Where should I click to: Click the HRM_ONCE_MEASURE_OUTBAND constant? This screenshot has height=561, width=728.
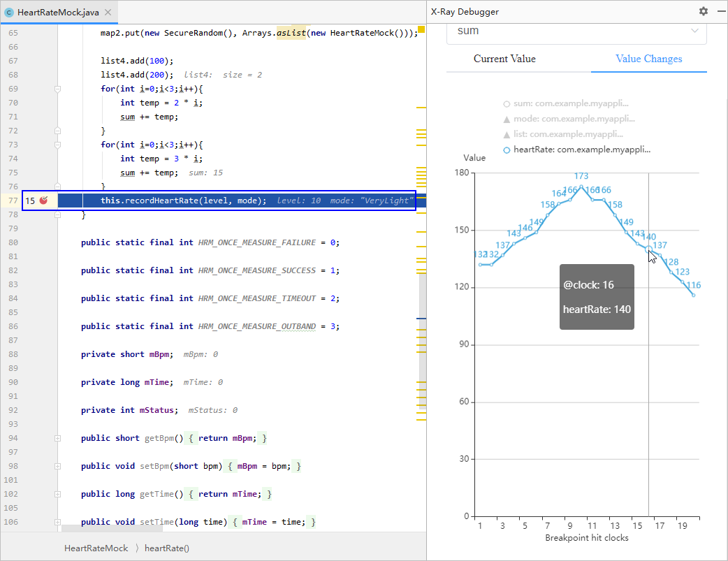tap(256, 326)
